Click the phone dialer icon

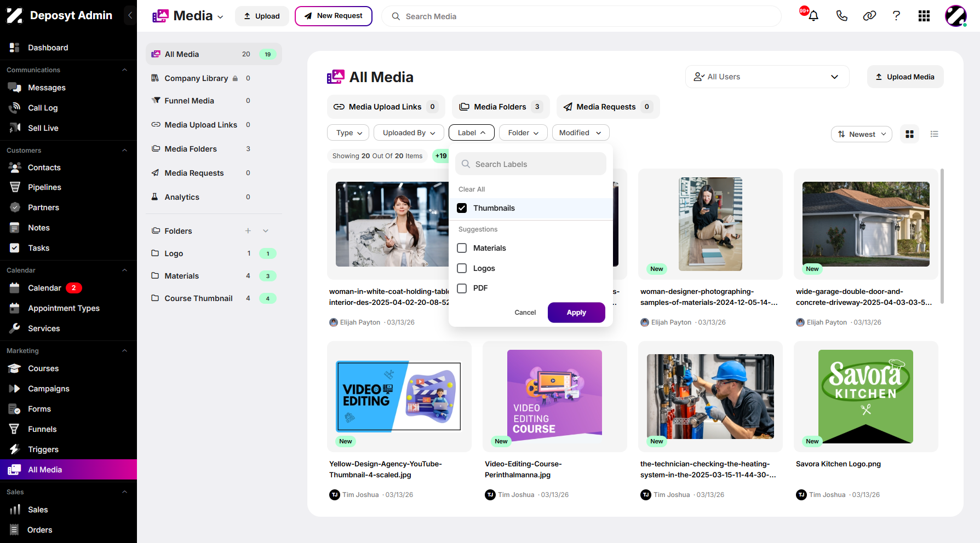tap(841, 16)
